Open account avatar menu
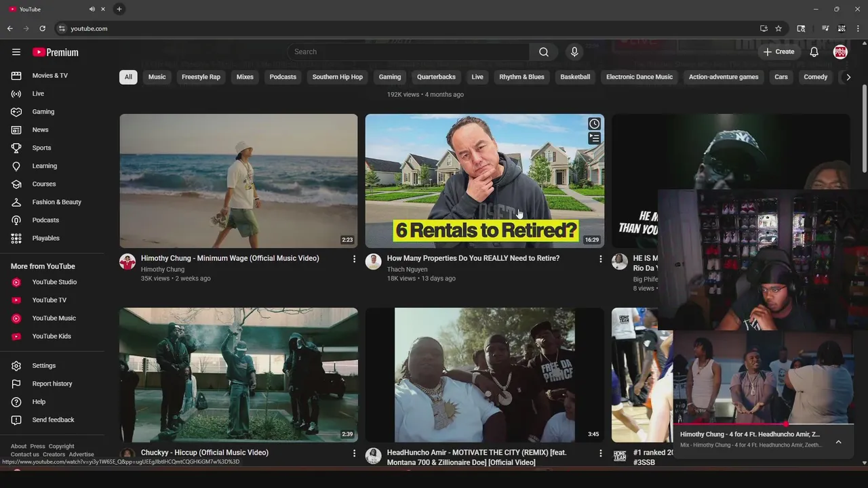This screenshot has width=868, height=488. (x=840, y=52)
